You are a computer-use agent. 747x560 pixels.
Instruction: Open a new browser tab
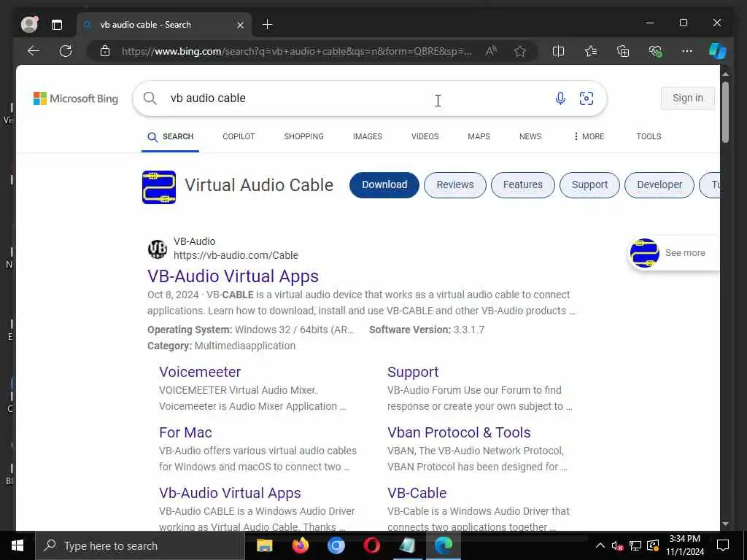[x=267, y=24]
